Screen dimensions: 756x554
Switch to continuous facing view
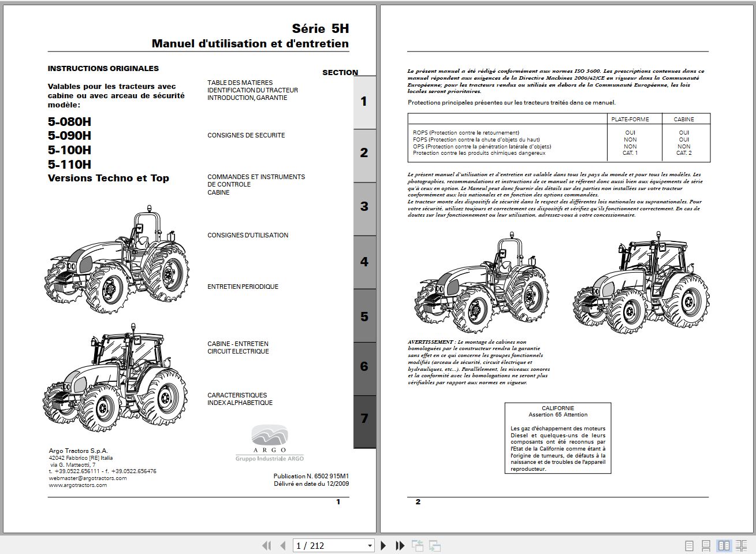[x=742, y=545]
